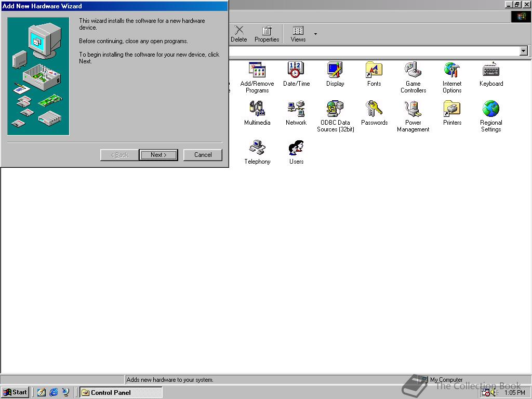Open the Network icon
The width and height of the screenshot is (532, 399).
click(x=296, y=113)
